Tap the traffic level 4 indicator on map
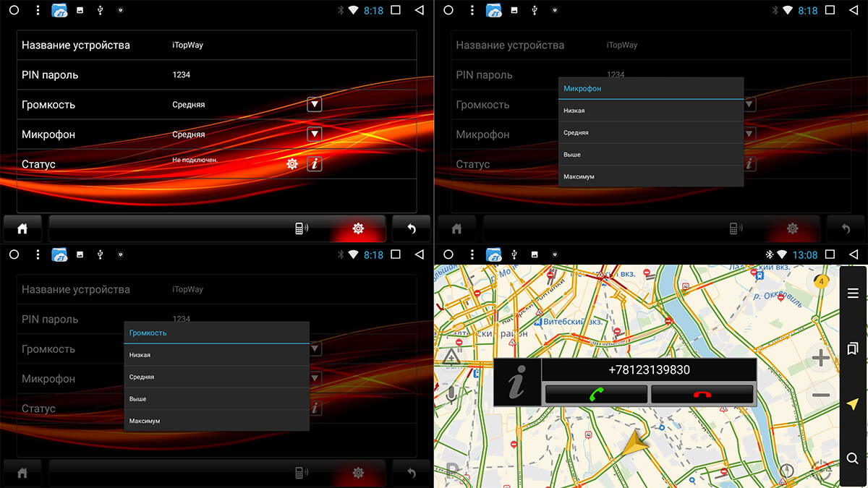Screen dimensions: 868x488 [x=820, y=282]
